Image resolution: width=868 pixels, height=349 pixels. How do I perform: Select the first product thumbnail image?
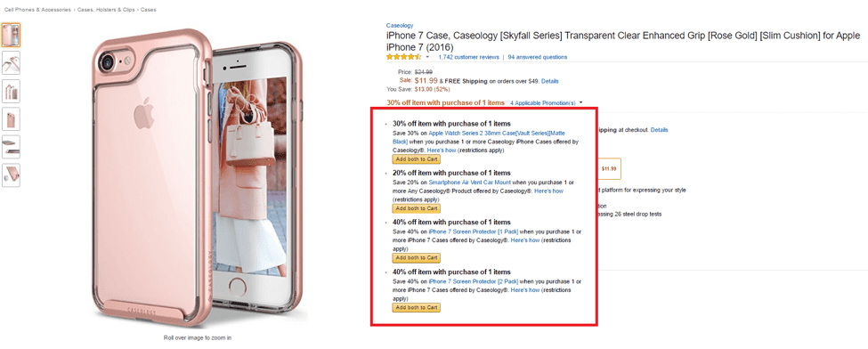click(x=11, y=35)
